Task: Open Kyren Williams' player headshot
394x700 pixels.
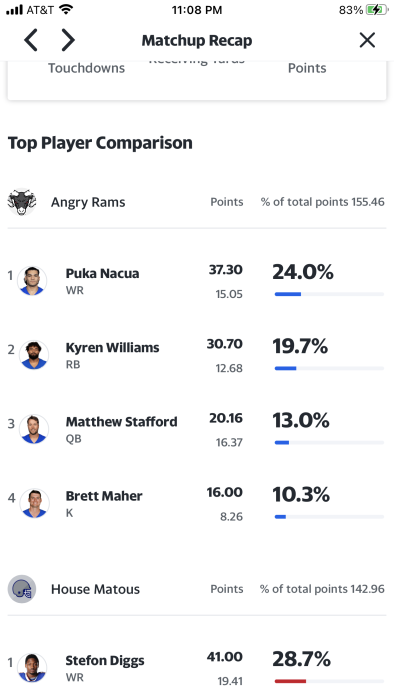Action: click(34, 354)
